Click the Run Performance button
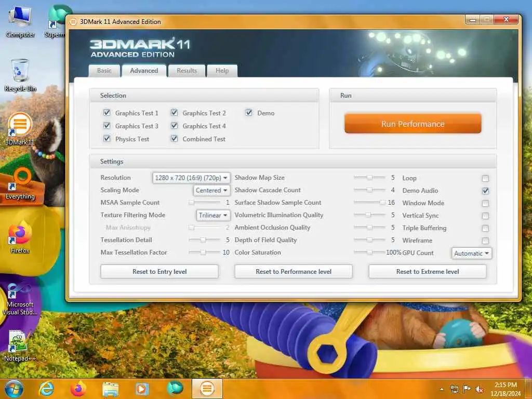The height and width of the screenshot is (399, 532). (413, 124)
